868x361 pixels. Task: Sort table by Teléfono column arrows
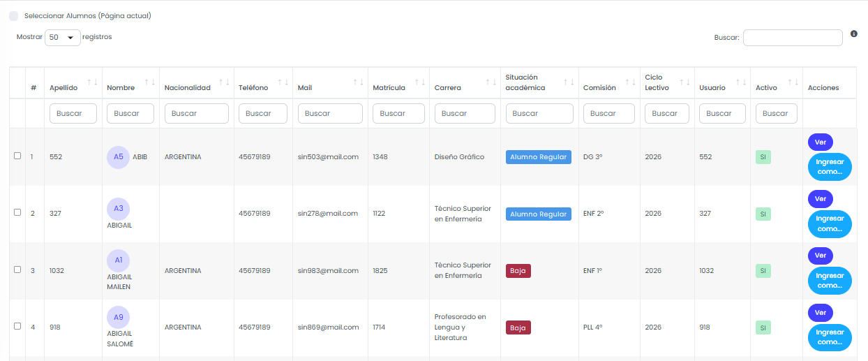click(x=283, y=82)
